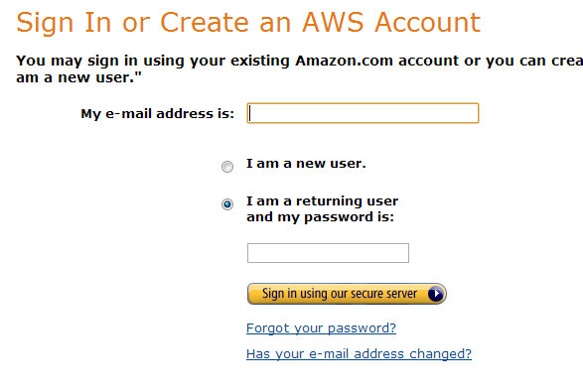Image resolution: width=583 pixels, height=392 pixels.
Task: Click the 'and my password is:' label line
Action: click(320, 217)
